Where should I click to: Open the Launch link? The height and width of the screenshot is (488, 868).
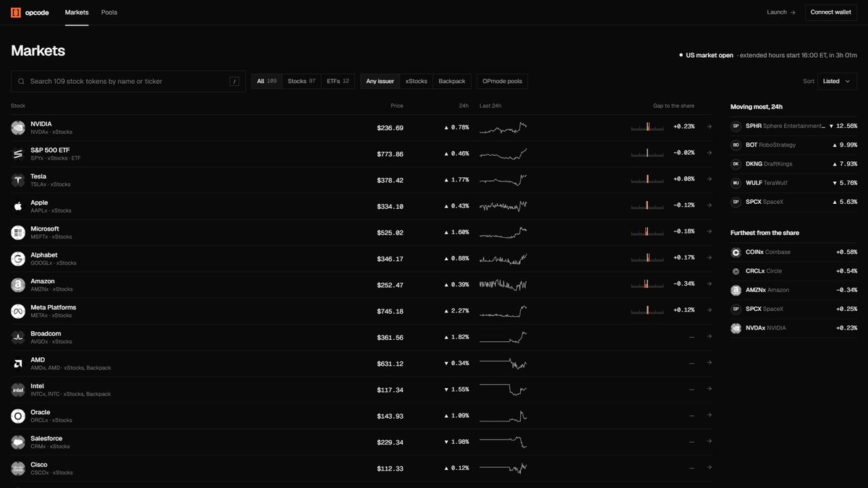(x=781, y=12)
